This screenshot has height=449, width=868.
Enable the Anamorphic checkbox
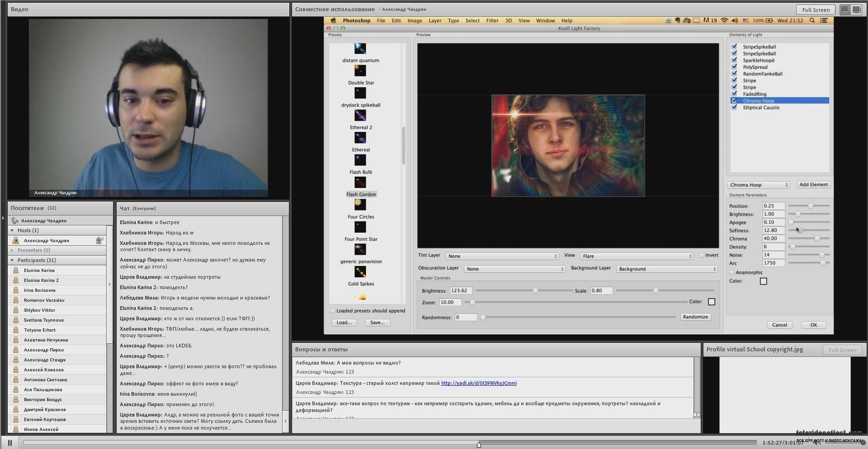(x=732, y=272)
